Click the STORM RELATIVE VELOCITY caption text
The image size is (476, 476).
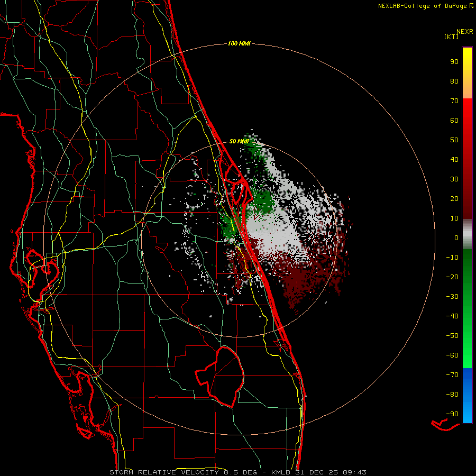point(164,472)
